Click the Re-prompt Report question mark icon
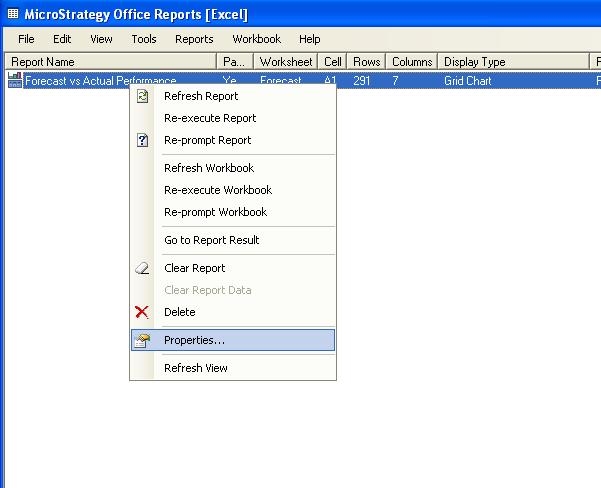This screenshot has width=601, height=488. 142,140
